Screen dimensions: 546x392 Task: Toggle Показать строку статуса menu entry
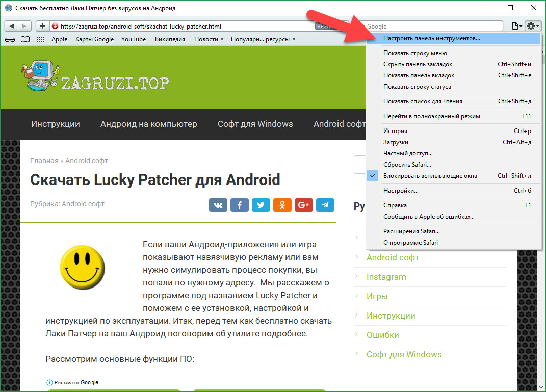tap(417, 87)
